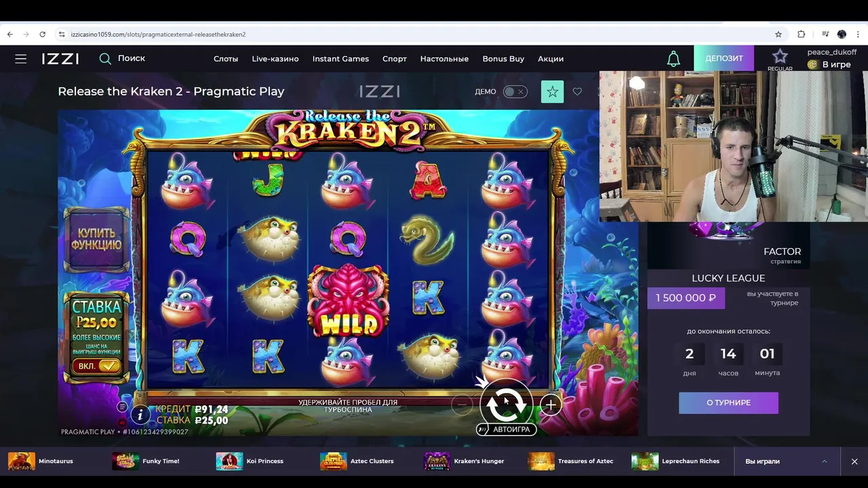Go to Instant Games

[340, 59]
